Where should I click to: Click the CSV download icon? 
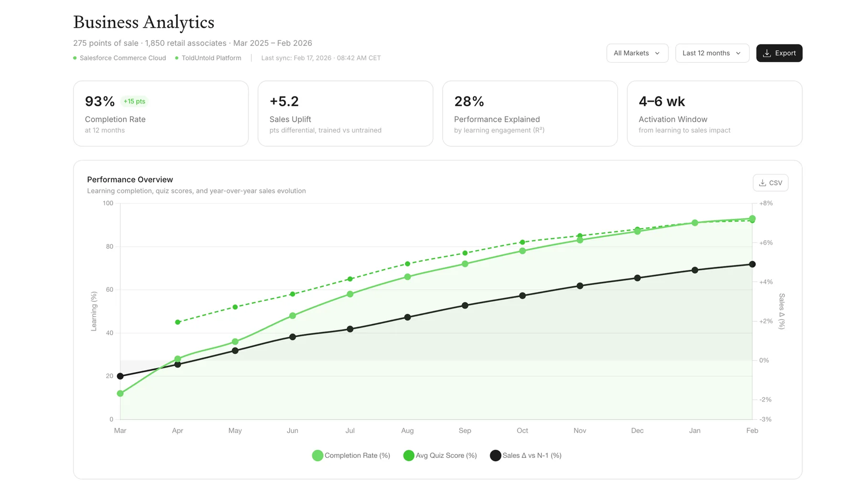(x=762, y=183)
